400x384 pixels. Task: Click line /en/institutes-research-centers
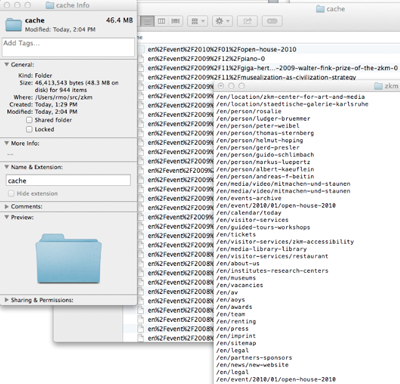pyautogui.click(x=272, y=271)
